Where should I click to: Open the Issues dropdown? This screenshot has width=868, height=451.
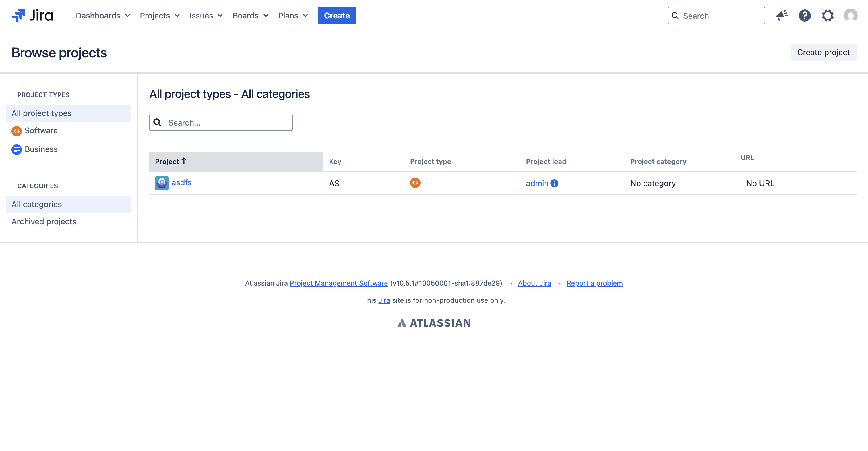tap(201, 16)
